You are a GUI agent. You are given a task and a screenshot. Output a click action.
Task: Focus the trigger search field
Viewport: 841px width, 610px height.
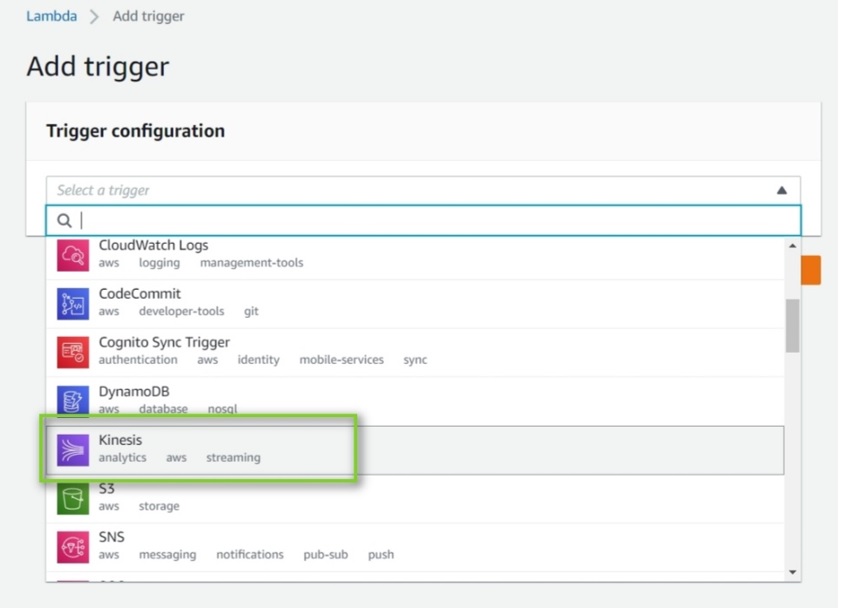click(x=423, y=221)
